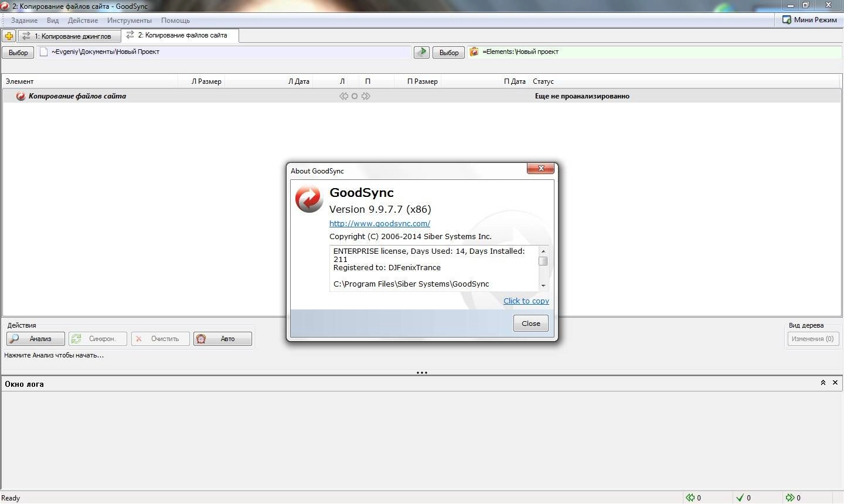Click the job icon beside Копирование файлов сайта
Viewport: 844px width, 504px height.
pyautogui.click(x=21, y=96)
